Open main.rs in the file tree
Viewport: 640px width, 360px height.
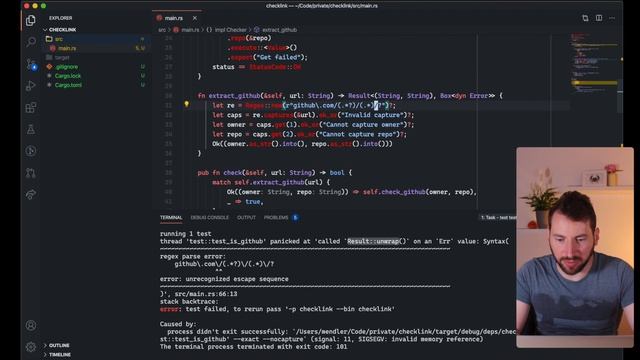(67, 48)
